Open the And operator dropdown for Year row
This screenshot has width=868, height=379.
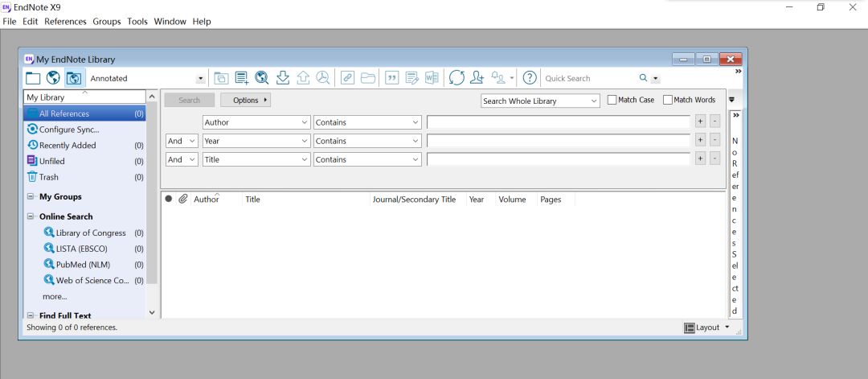(x=182, y=141)
